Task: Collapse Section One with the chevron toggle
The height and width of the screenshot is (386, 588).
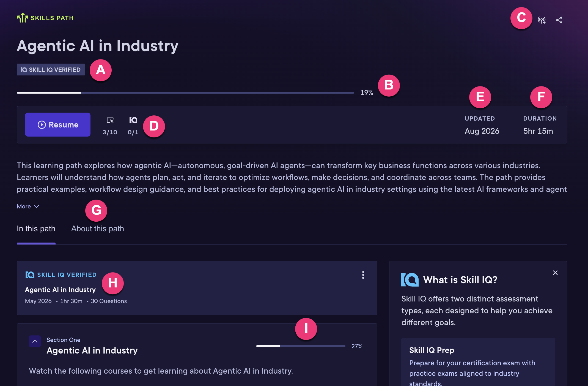Action: click(x=35, y=341)
